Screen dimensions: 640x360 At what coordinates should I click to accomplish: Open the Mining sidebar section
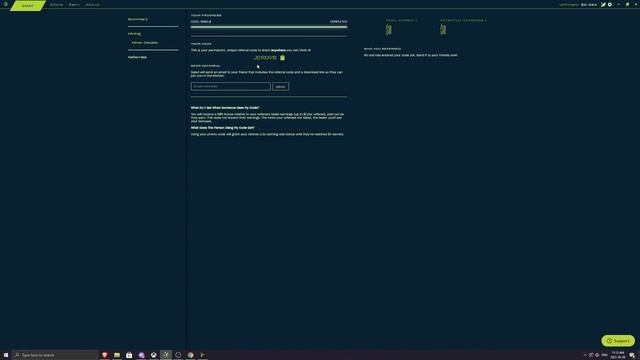tap(134, 33)
